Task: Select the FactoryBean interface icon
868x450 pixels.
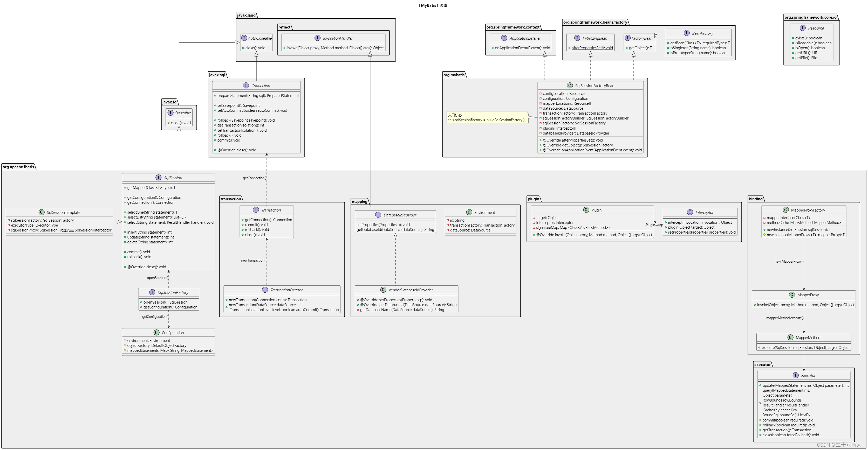Action: (627, 38)
